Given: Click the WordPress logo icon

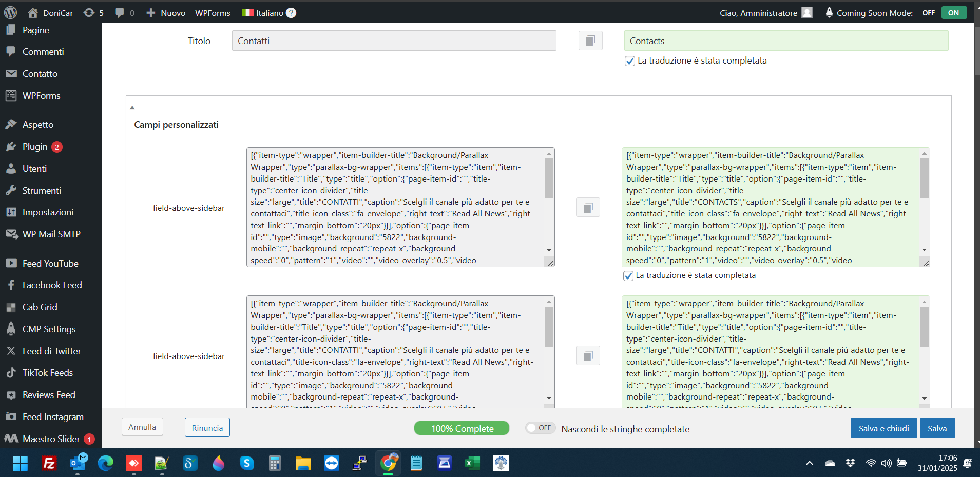Looking at the screenshot, I should 10,12.
